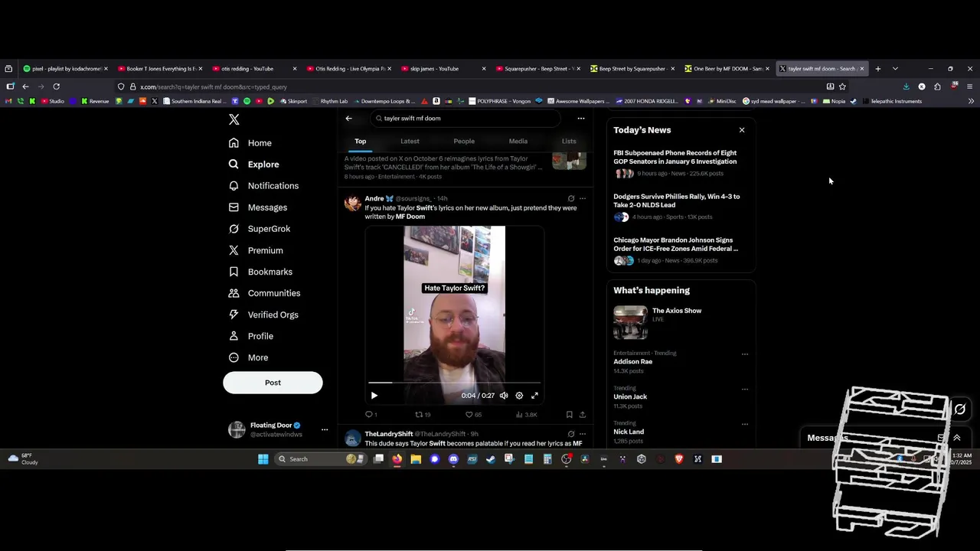Enter fullscreen on the video player
The height and width of the screenshot is (551, 980).
click(x=534, y=396)
